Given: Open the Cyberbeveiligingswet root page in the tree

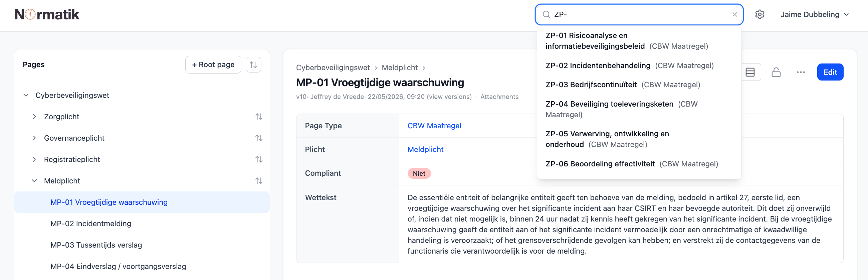Looking at the screenshot, I should (72, 96).
